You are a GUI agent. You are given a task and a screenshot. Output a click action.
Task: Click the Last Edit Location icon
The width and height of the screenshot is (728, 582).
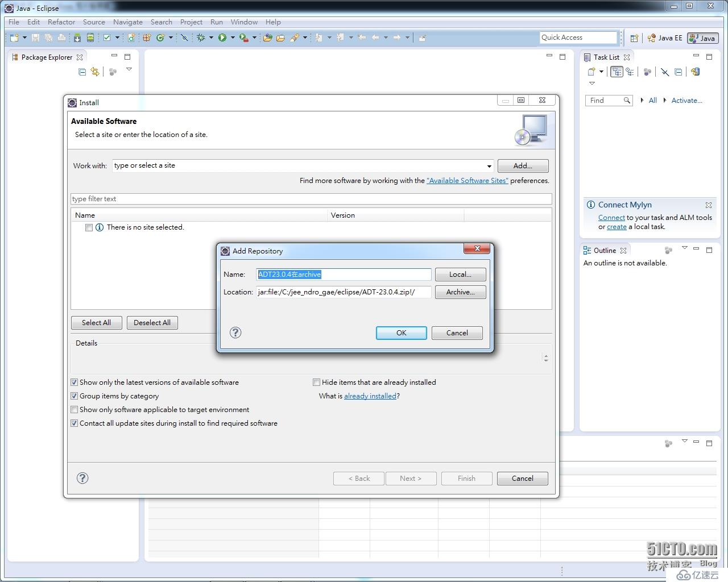click(x=362, y=38)
